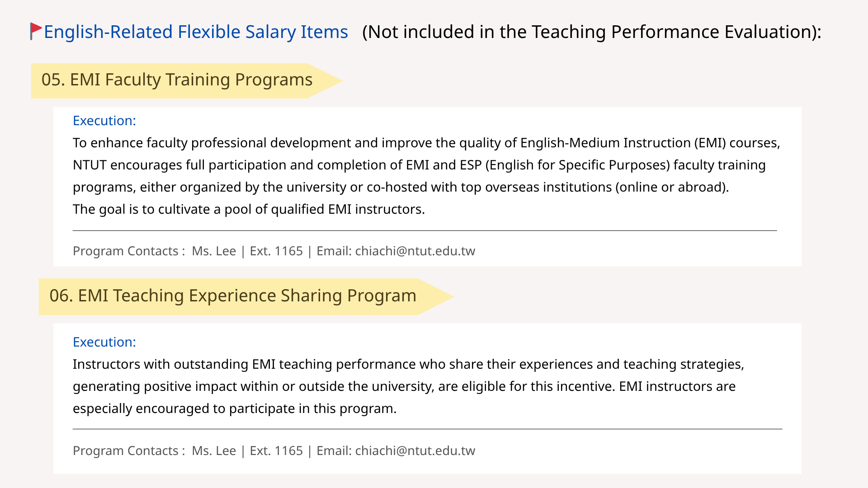The image size is (868, 488).
Task: Open the email chiachi@ntut.edu.tw in second section
Action: tap(415, 450)
